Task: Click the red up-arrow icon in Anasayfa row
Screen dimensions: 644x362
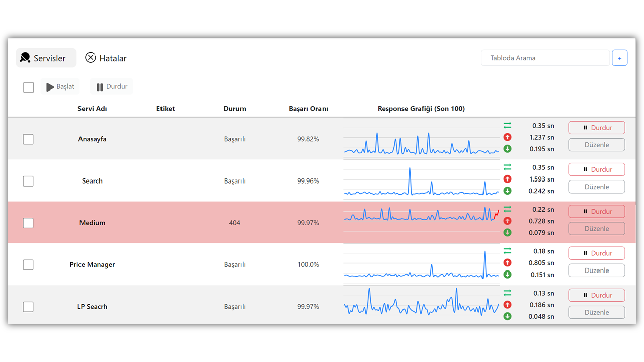Action: pos(507,137)
